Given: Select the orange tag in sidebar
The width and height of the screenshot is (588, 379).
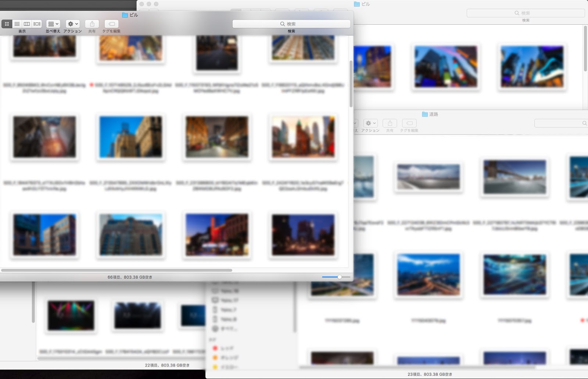Looking at the screenshot, I should pyautogui.click(x=215, y=357).
